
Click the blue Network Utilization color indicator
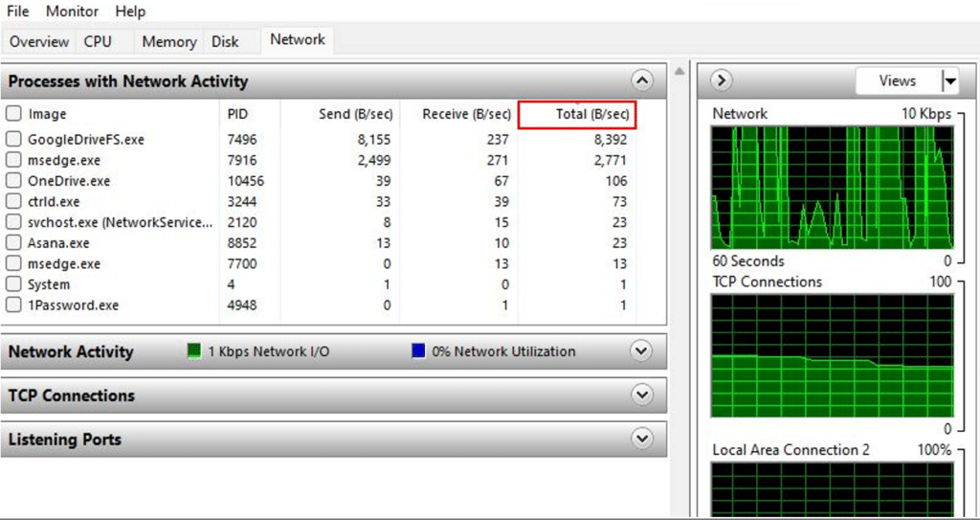[x=418, y=351]
